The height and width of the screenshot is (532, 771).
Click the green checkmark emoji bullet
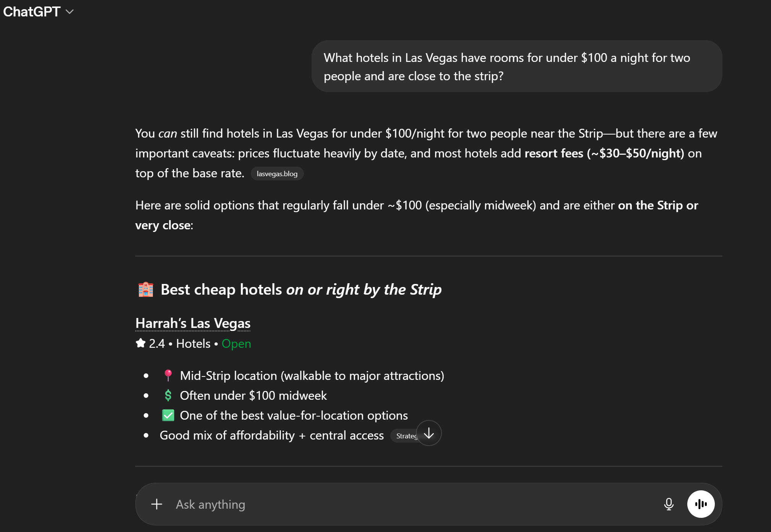click(168, 415)
